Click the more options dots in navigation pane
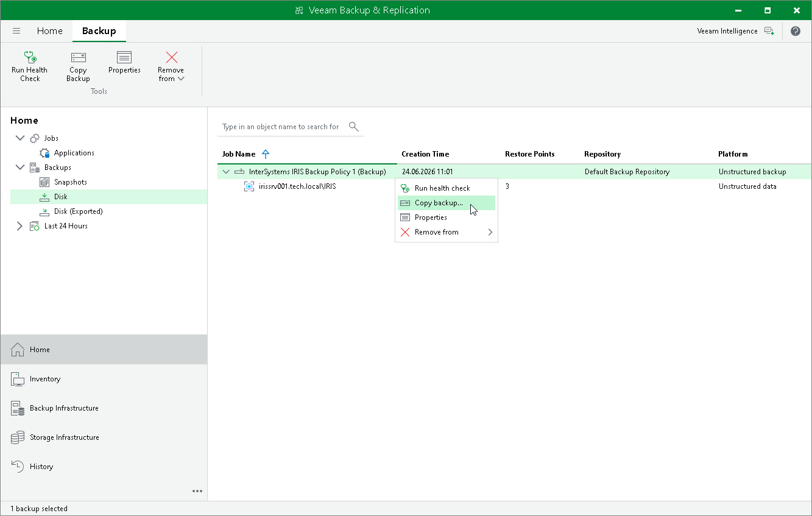Image resolution: width=812 pixels, height=516 pixels. [197, 491]
